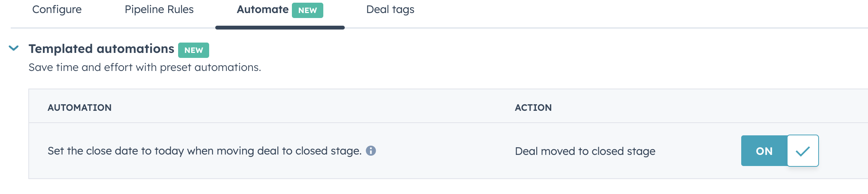Screen dimensions: 868x194
Task: Go to the Deal tags tab
Action: point(390,10)
